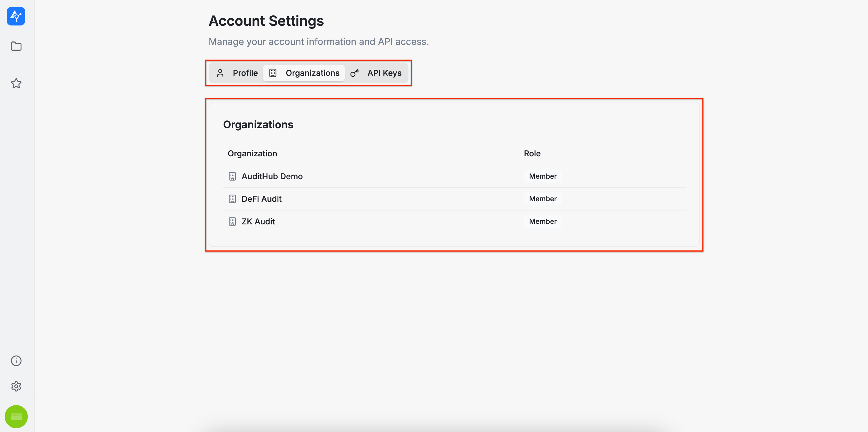The image size is (868, 432).
Task: Click the ZK Audit organization name
Action: click(x=258, y=222)
